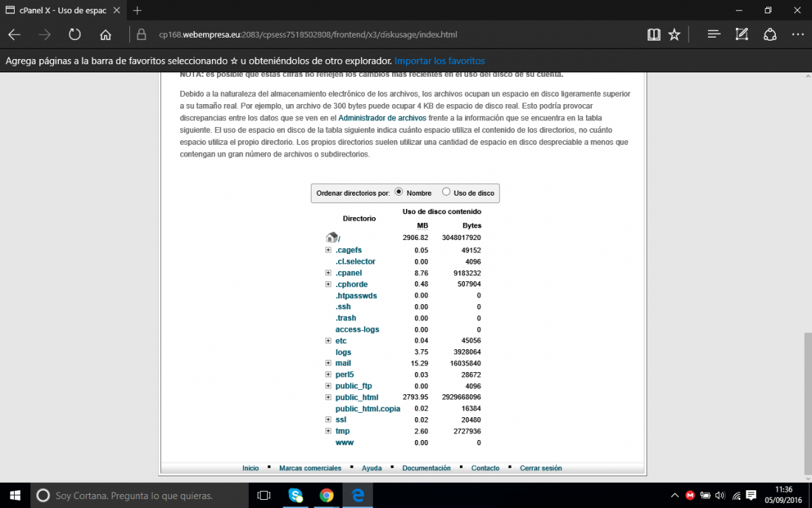Open Windows Start menu

click(x=15, y=495)
